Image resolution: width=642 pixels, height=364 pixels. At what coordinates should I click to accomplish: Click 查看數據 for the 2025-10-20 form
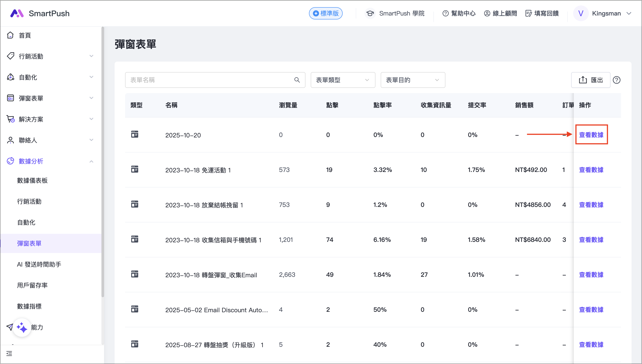click(x=591, y=135)
